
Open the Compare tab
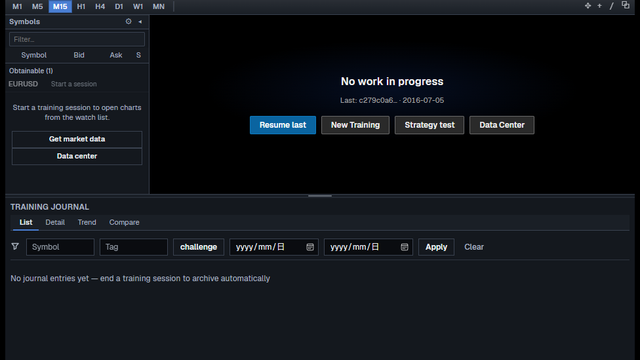point(124,222)
